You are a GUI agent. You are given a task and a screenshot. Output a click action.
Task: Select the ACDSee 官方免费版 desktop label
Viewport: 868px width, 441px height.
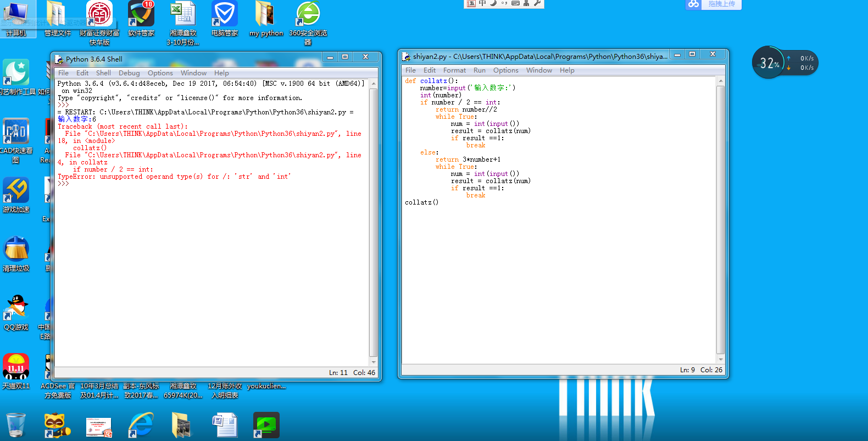[58, 390]
